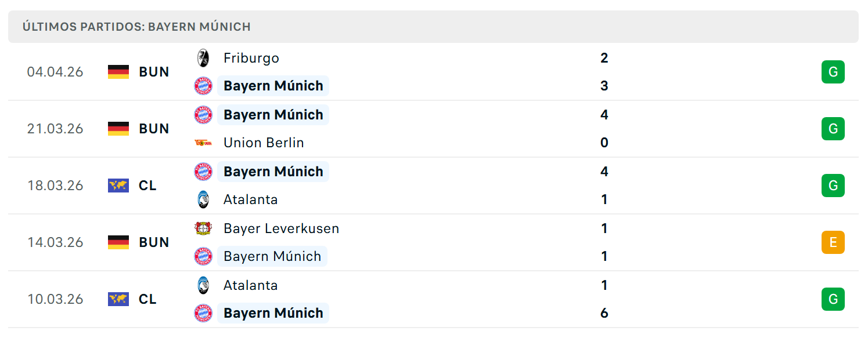Click the Champions League flag icon on 18.03.26

click(118, 186)
